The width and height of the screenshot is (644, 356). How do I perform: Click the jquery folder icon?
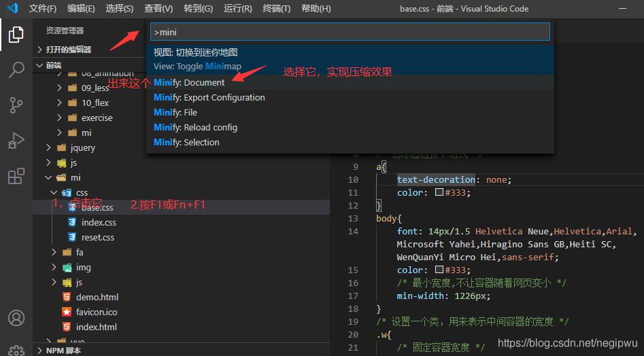[62, 147]
